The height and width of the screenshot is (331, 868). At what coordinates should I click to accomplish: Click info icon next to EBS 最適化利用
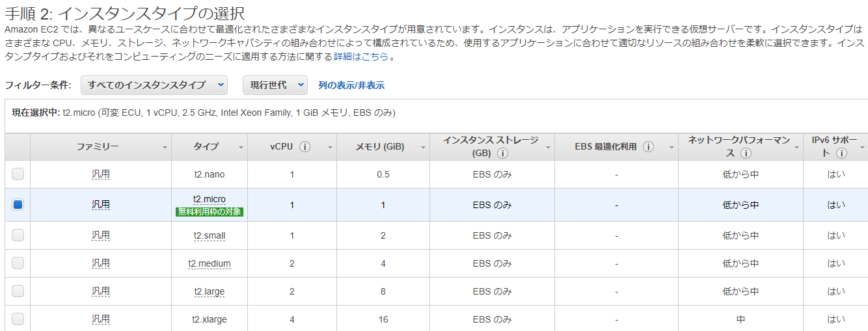(648, 147)
